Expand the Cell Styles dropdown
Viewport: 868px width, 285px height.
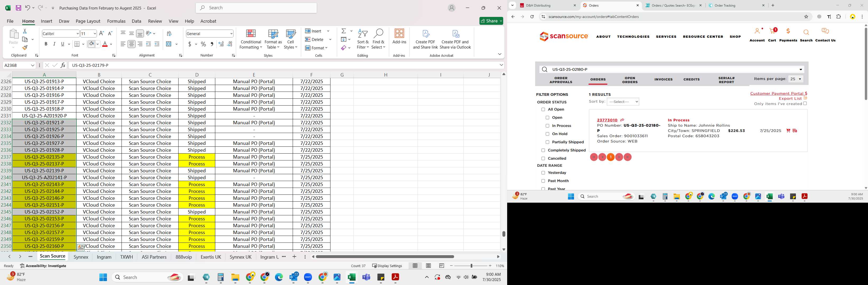(x=291, y=39)
